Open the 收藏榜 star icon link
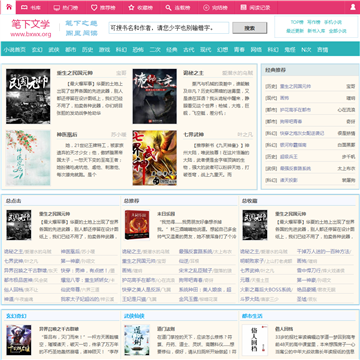 140,7
